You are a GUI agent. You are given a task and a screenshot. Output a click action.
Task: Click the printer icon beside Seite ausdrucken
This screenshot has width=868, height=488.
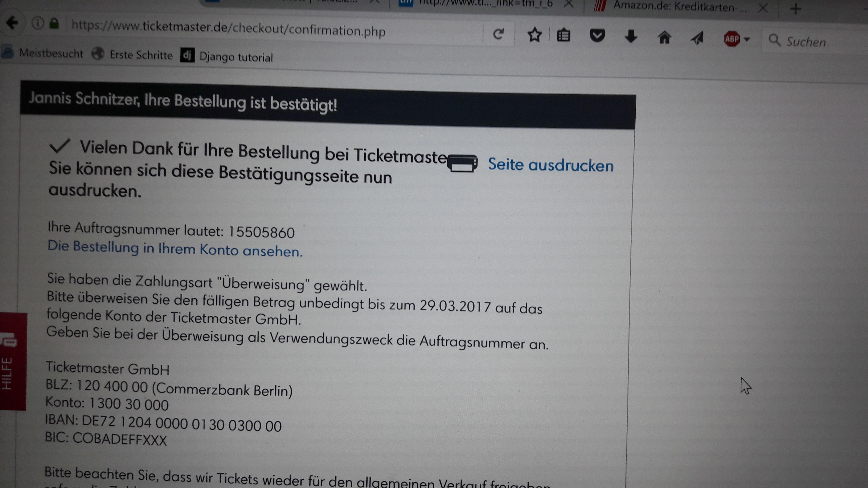[462, 163]
